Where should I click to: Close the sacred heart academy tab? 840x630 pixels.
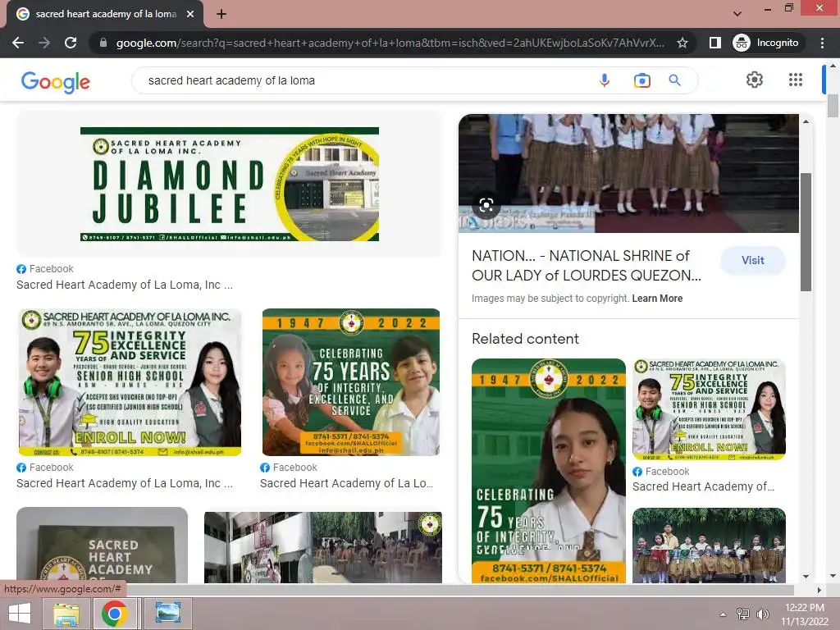pos(190,14)
